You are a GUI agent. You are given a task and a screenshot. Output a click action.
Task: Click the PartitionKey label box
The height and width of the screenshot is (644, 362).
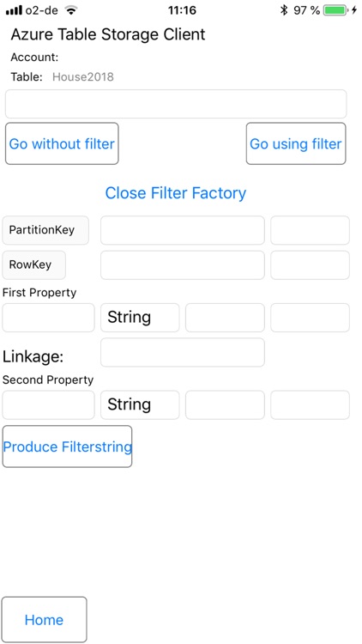[x=45, y=230]
